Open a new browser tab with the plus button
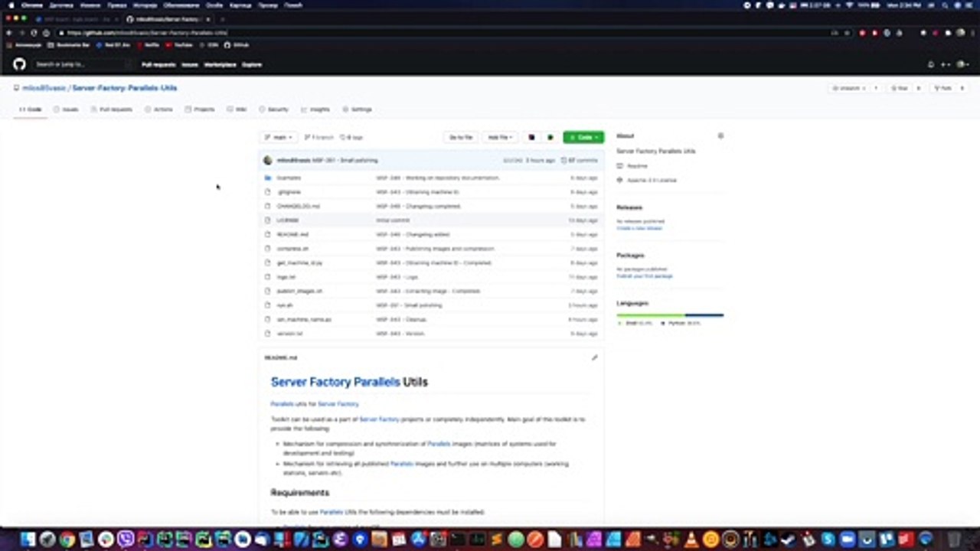Screen dimensions: 980x551 pos(222,18)
